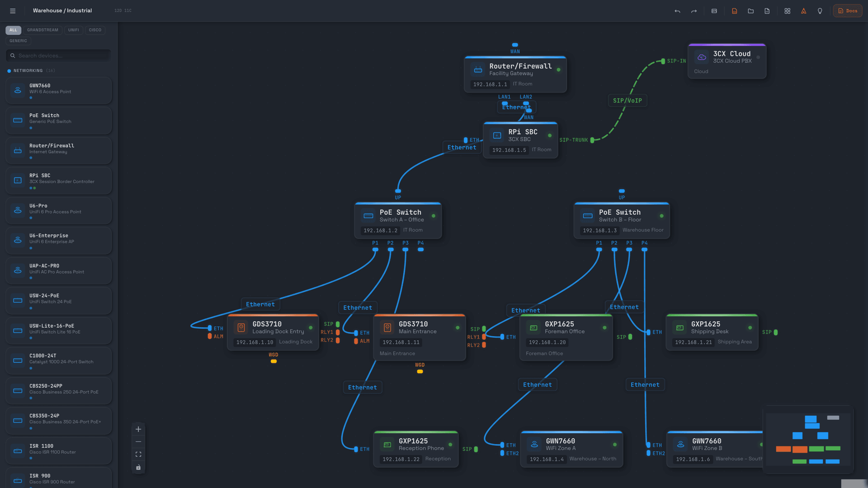Click the Search devices input field
Screen dimensions: 868x488
[58, 55]
